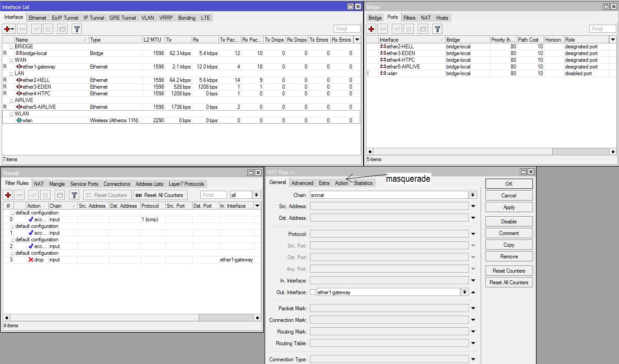Select the bridge-local interface row
619x364 pixels.
click(x=181, y=53)
